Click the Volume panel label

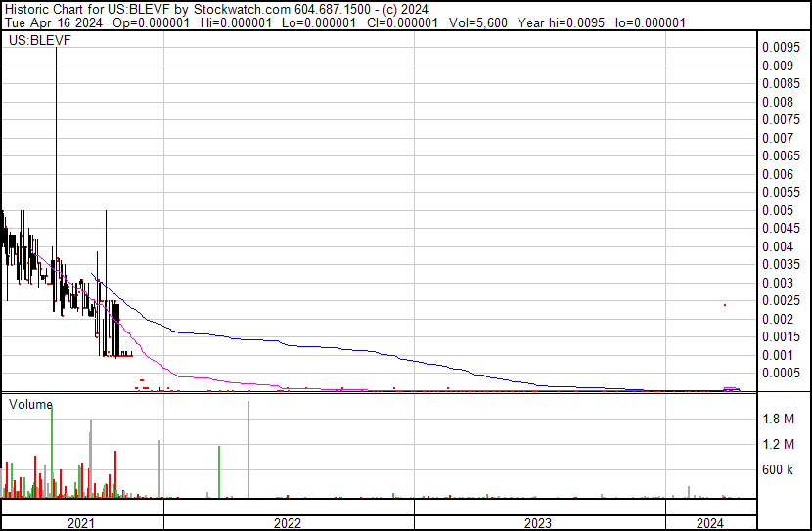(30, 404)
